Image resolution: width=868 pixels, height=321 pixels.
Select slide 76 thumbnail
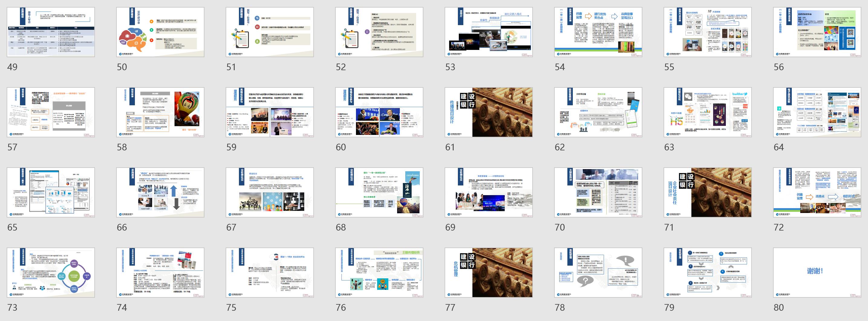pos(380,273)
